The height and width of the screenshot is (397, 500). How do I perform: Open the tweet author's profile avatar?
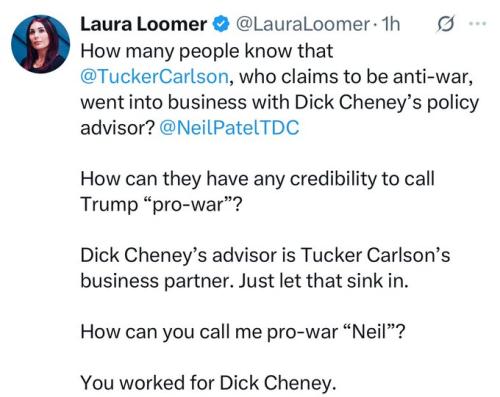(40, 44)
